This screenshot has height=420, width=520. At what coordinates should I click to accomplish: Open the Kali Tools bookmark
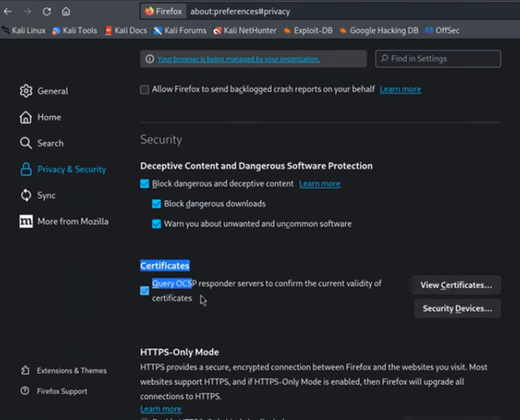click(x=75, y=30)
